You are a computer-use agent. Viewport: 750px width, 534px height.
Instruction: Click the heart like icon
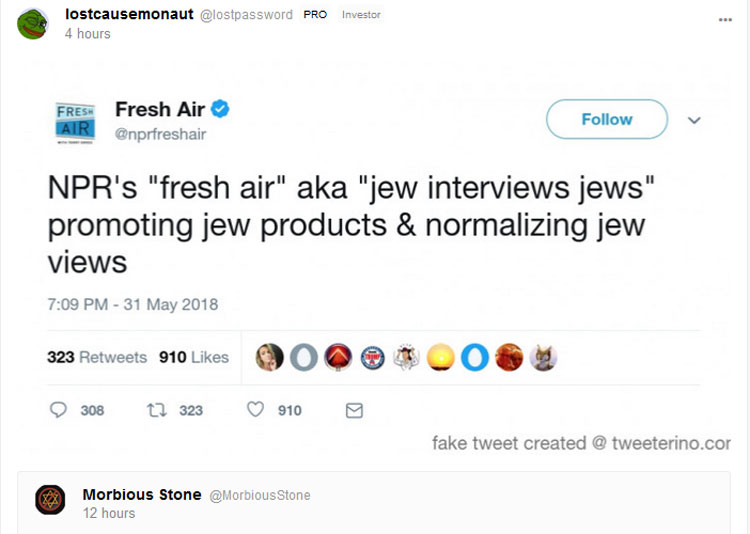point(255,409)
